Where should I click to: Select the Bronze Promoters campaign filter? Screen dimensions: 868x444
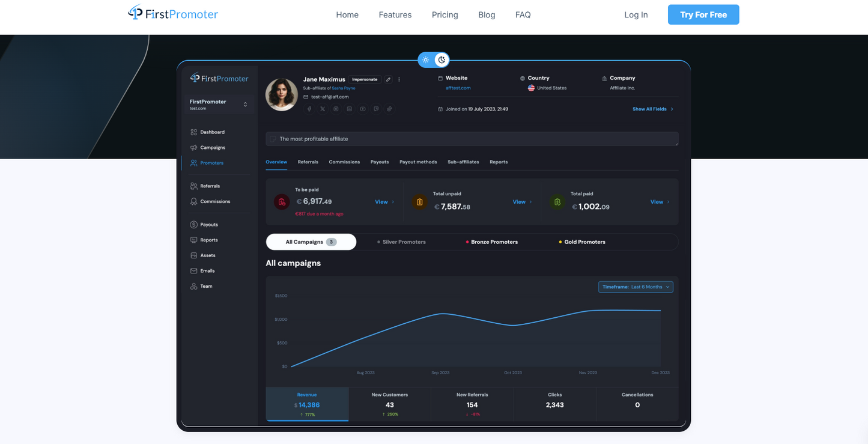491,242
